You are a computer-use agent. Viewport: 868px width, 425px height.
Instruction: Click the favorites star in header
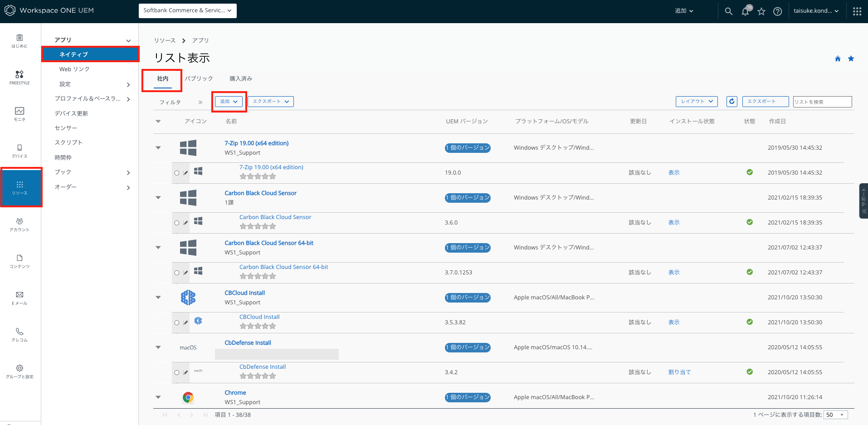(x=761, y=11)
